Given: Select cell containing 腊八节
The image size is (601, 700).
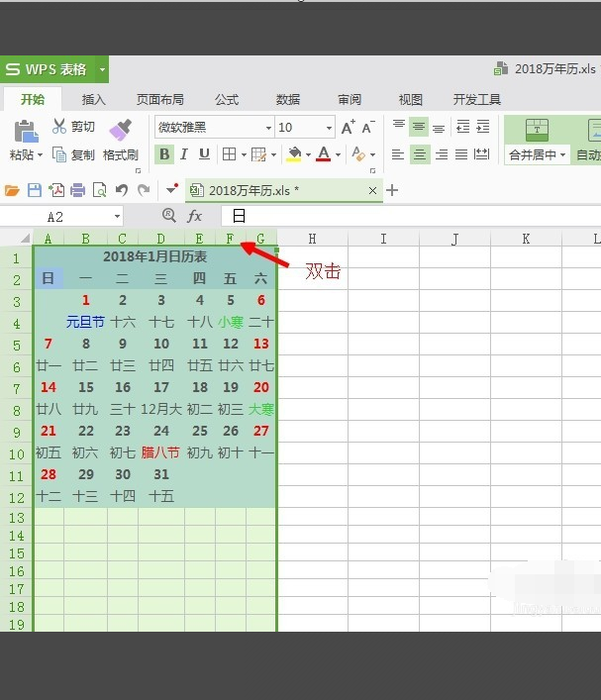Looking at the screenshot, I should pos(160,452).
